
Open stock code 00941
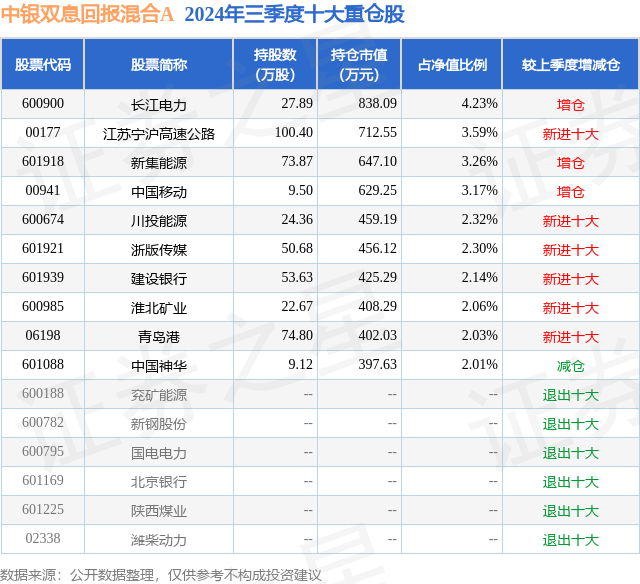click(43, 191)
